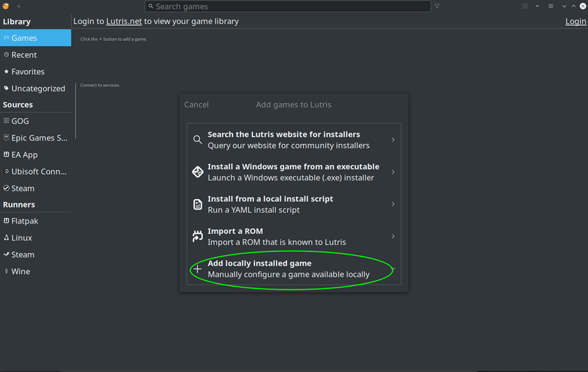Choose Install from a local install script
The height and width of the screenshot is (372, 588).
[293, 204]
